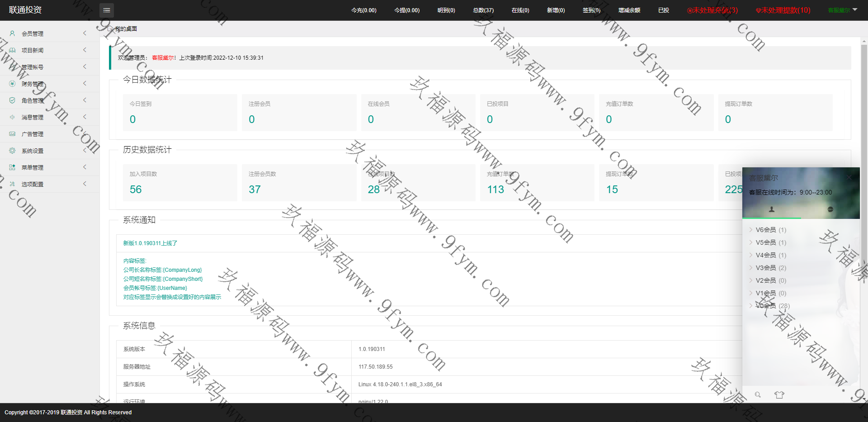Close the 客服黛尔 chat panel
Screen dimensions: 868x422
click(849, 177)
